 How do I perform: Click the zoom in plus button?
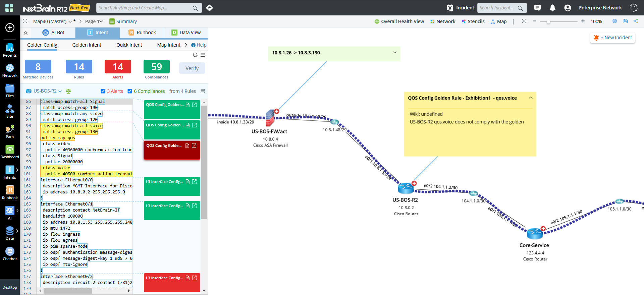coord(583,21)
